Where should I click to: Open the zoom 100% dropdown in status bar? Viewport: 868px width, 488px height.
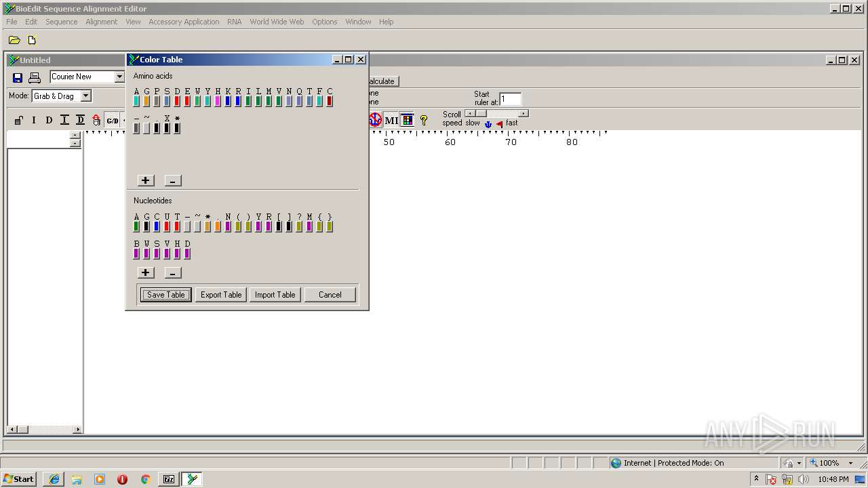(x=850, y=463)
